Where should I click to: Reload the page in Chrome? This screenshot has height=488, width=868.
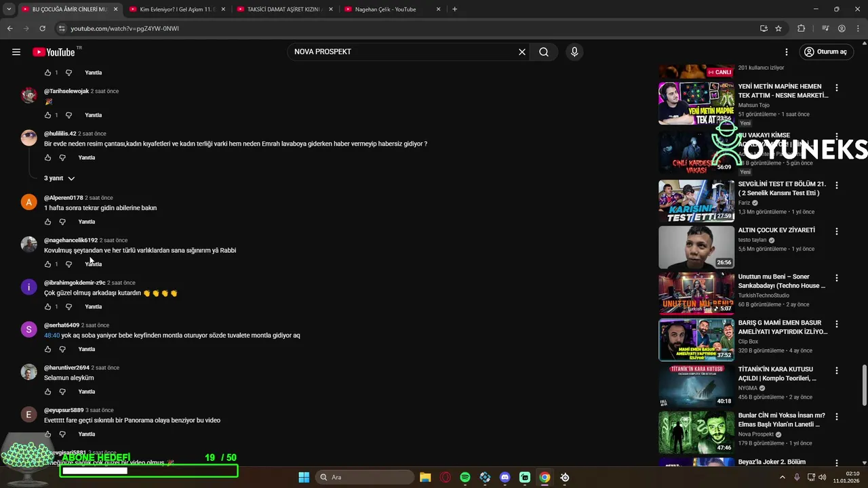(x=42, y=28)
